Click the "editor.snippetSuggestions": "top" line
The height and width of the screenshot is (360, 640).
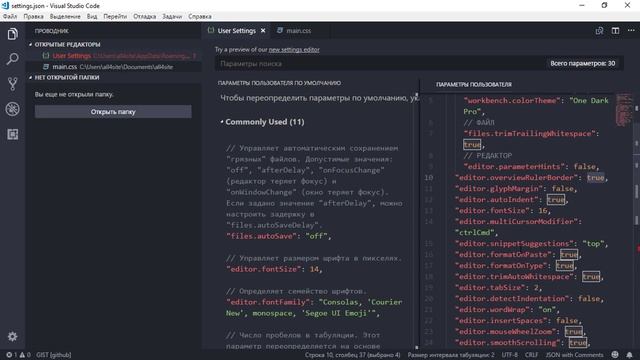tap(531, 244)
